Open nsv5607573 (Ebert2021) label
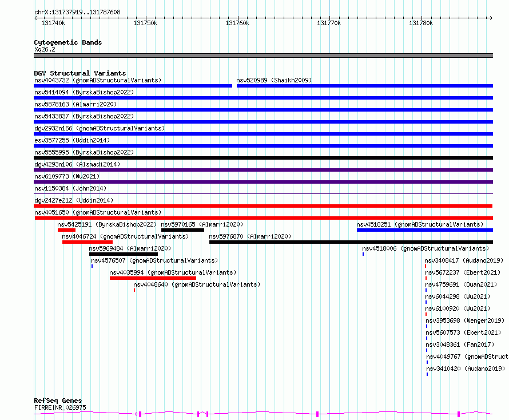509x420 pixels. [463, 332]
